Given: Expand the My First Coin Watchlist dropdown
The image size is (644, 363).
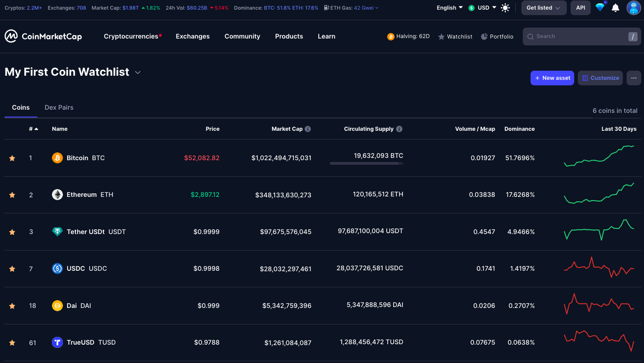Looking at the screenshot, I should [x=138, y=73].
